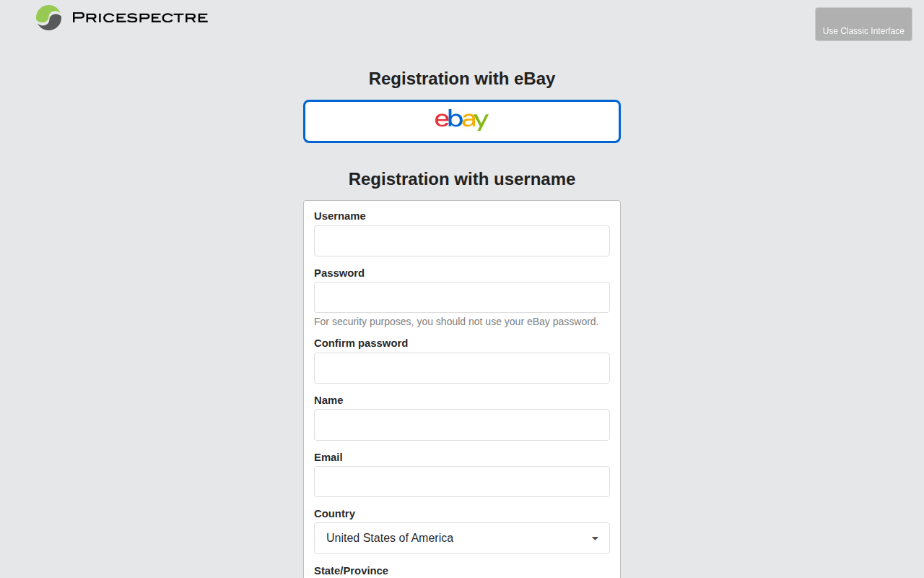The height and width of the screenshot is (578, 924).
Task: Select the displayed country value text
Action: (x=390, y=538)
